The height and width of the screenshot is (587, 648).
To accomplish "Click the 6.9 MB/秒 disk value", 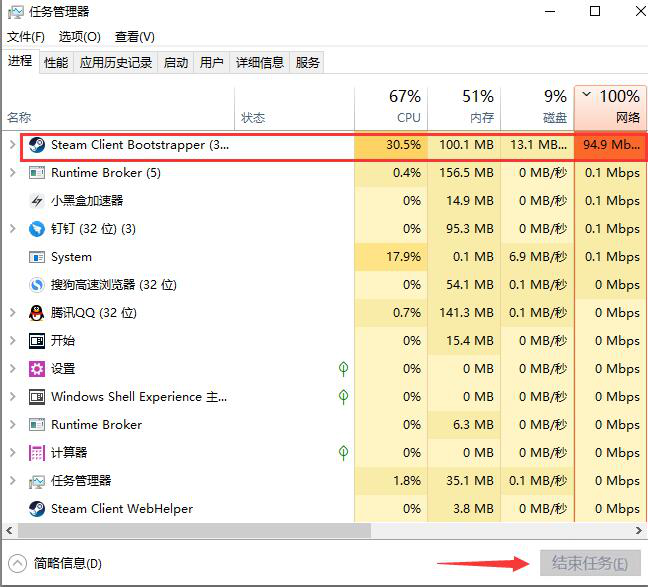I will tap(538, 257).
